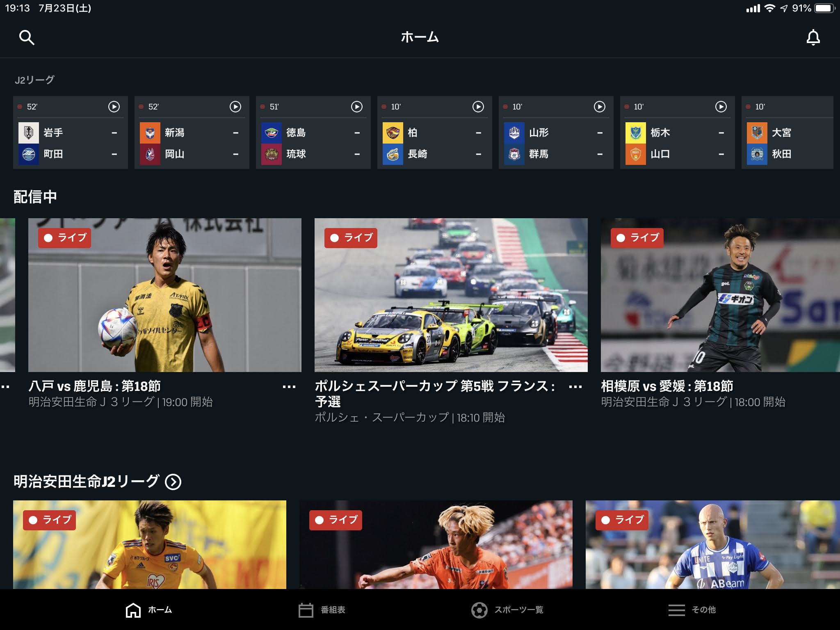Open notifications via the bell icon
The height and width of the screenshot is (630, 840).
(813, 37)
